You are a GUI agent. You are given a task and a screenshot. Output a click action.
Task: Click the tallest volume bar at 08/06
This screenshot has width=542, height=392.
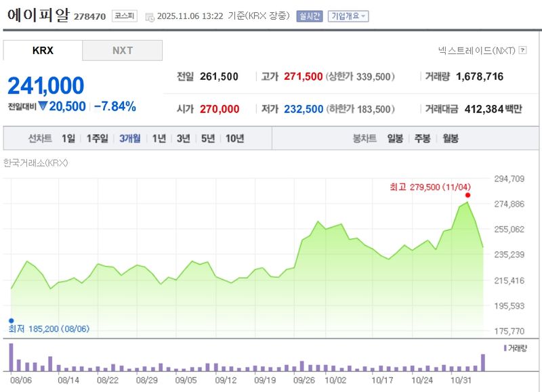click(11, 357)
